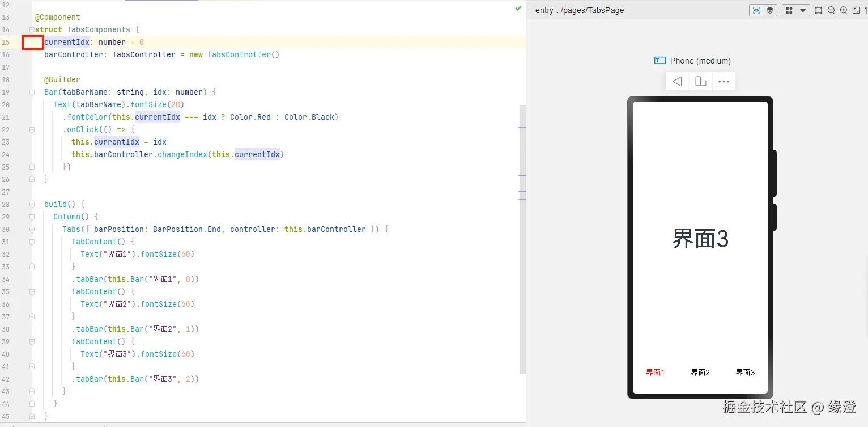Zoom out the previewer
The image size is (868, 427).
(831, 10)
